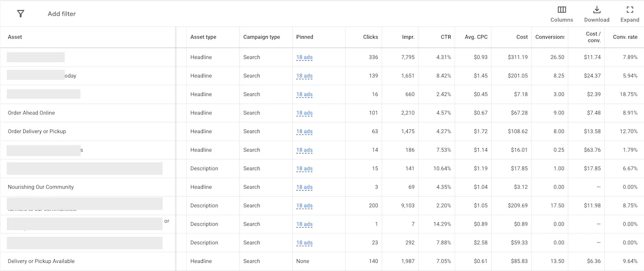The width and height of the screenshot is (644, 271).
Task: Click the Asset column header
Action: [15, 37]
